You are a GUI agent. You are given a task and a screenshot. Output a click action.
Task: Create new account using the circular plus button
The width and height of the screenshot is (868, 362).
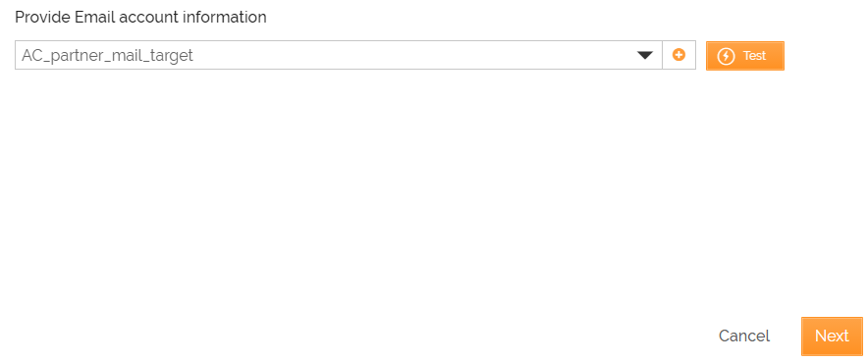[678, 55]
